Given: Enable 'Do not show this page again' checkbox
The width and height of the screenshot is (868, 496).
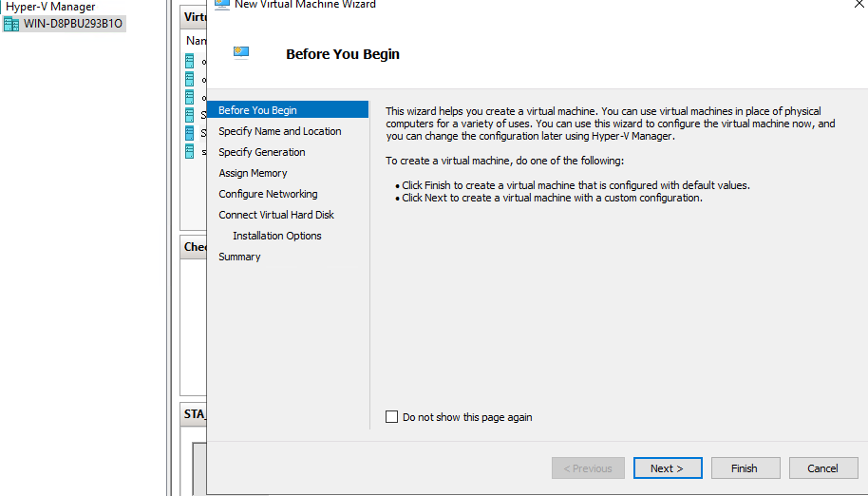Looking at the screenshot, I should [x=392, y=417].
